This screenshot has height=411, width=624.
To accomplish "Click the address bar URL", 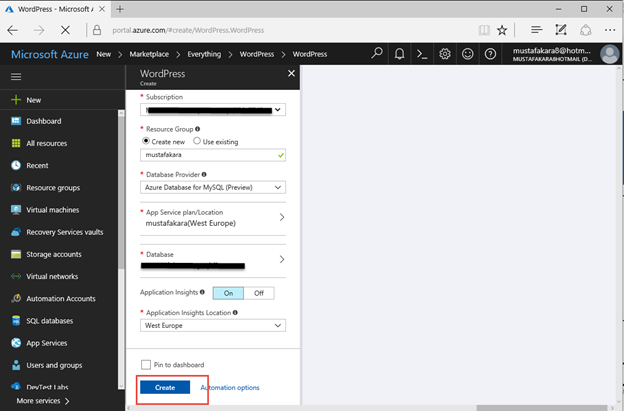I will point(188,30).
